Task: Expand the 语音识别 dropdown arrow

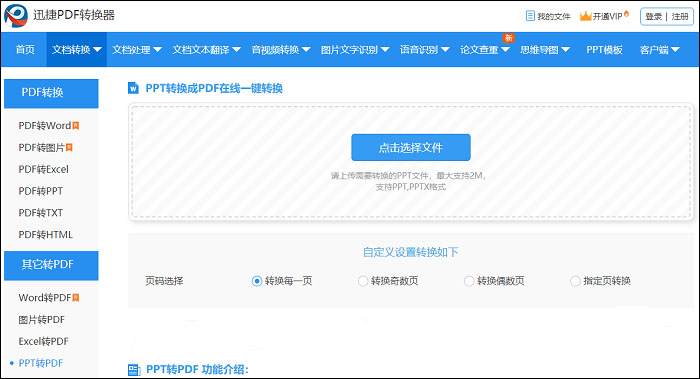Action: coord(445,50)
